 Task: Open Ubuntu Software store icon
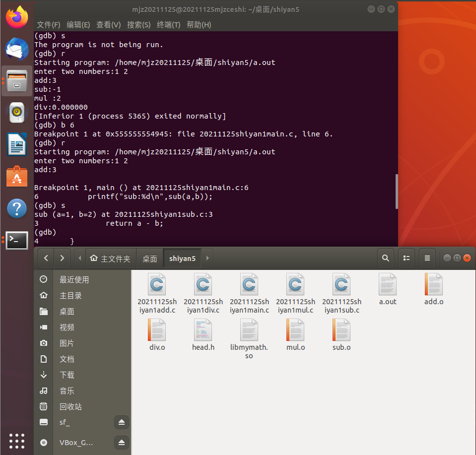pos(17,177)
